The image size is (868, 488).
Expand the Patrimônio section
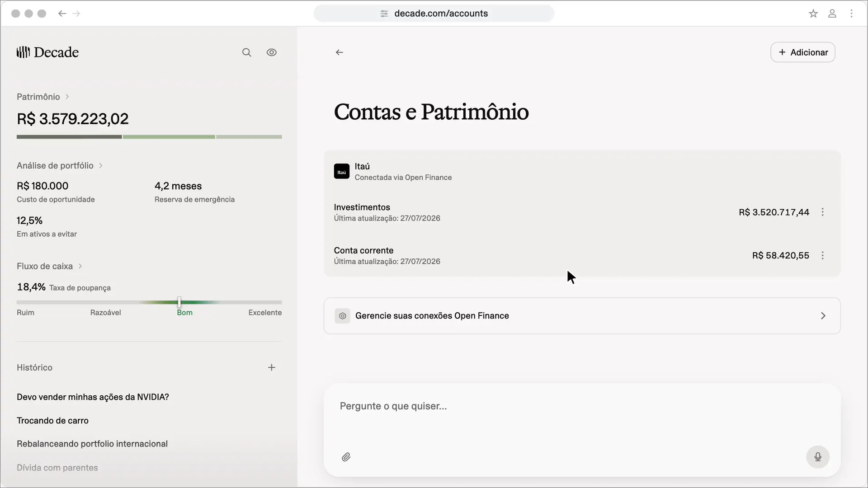(x=43, y=97)
